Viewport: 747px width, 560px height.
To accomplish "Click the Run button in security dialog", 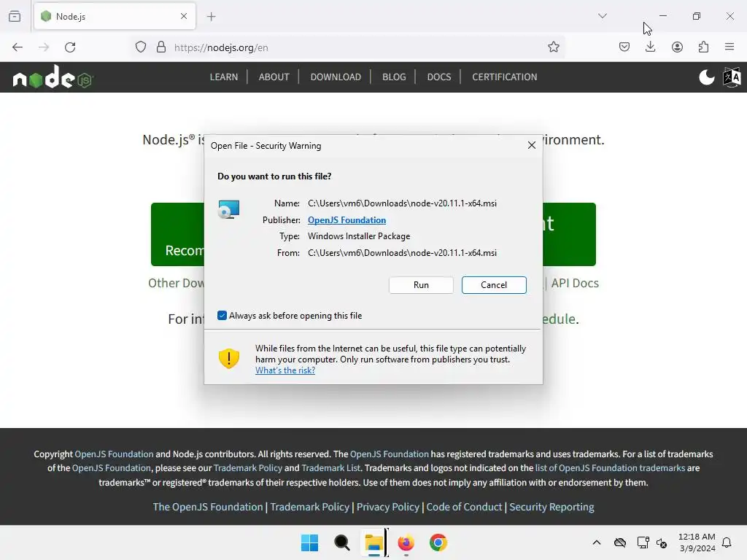I will [421, 285].
